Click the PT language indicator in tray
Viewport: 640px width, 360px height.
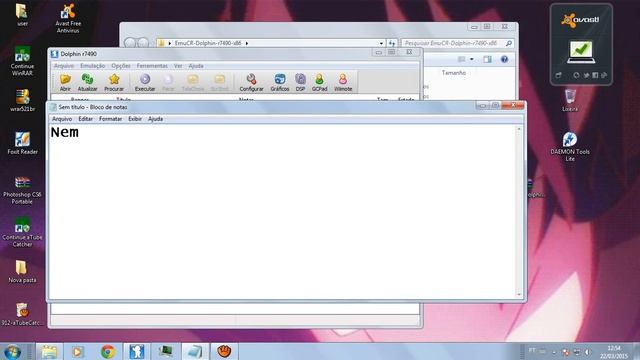[532, 350]
